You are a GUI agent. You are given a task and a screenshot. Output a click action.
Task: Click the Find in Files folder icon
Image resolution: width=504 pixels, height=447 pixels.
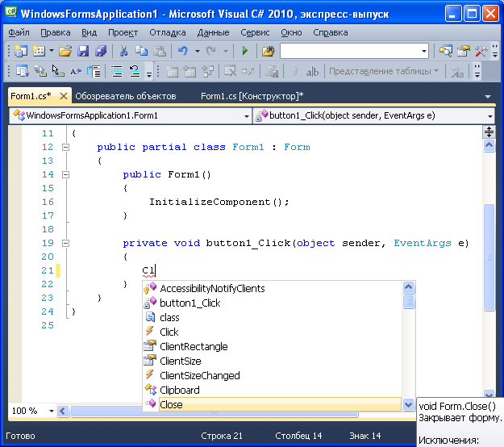268,51
